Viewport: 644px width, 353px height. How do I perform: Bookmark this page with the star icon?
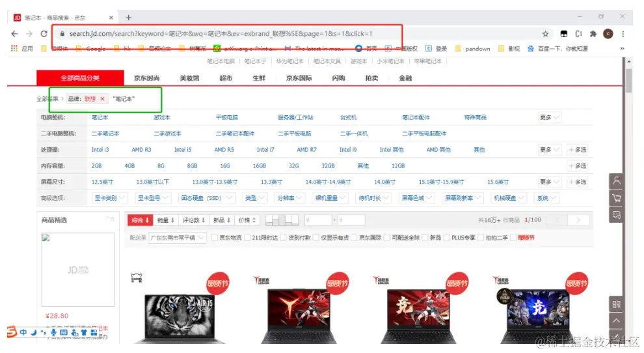pyautogui.click(x=545, y=34)
